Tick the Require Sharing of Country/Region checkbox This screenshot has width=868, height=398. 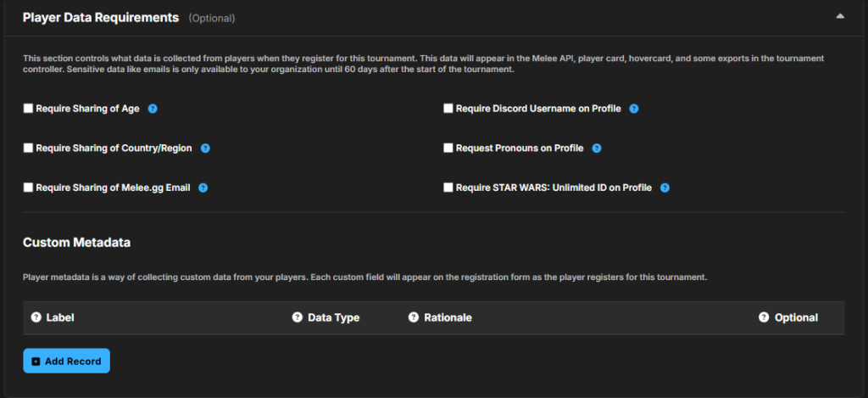28,148
